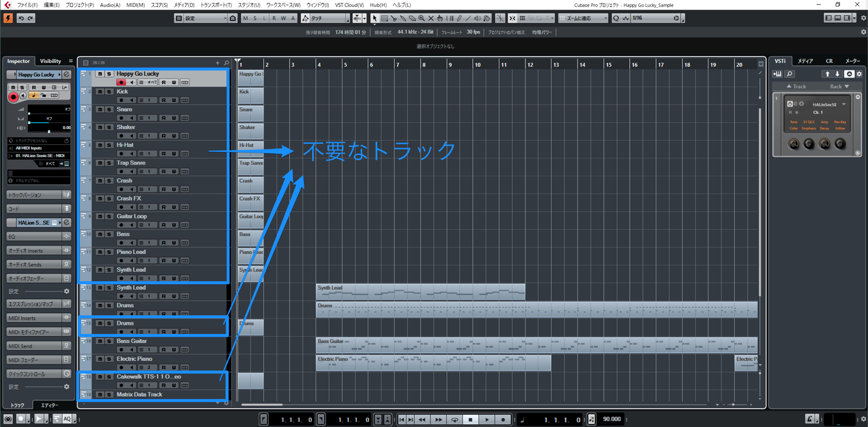Select the Object Selection arrow tool
The height and width of the screenshot is (427, 868).
point(375,18)
